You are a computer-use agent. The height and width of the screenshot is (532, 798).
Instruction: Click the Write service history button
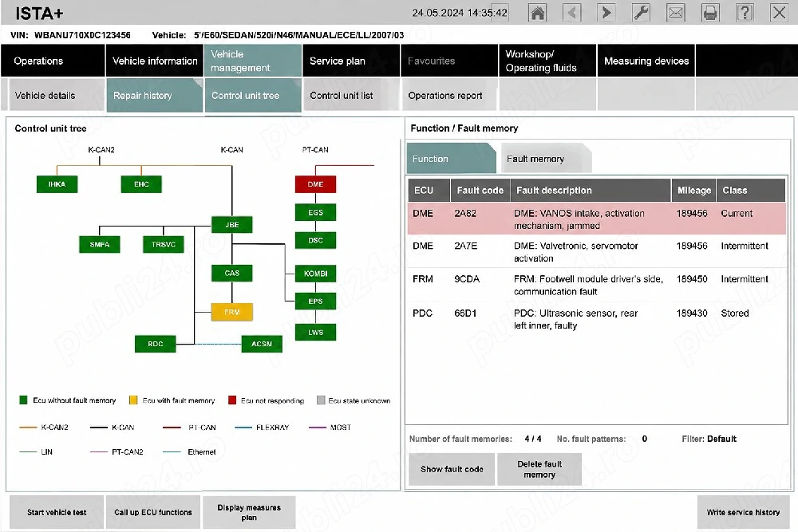point(743,512)
